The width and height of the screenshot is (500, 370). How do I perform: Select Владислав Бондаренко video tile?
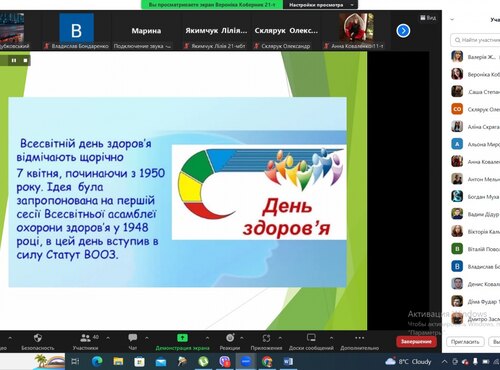point(76,31)
